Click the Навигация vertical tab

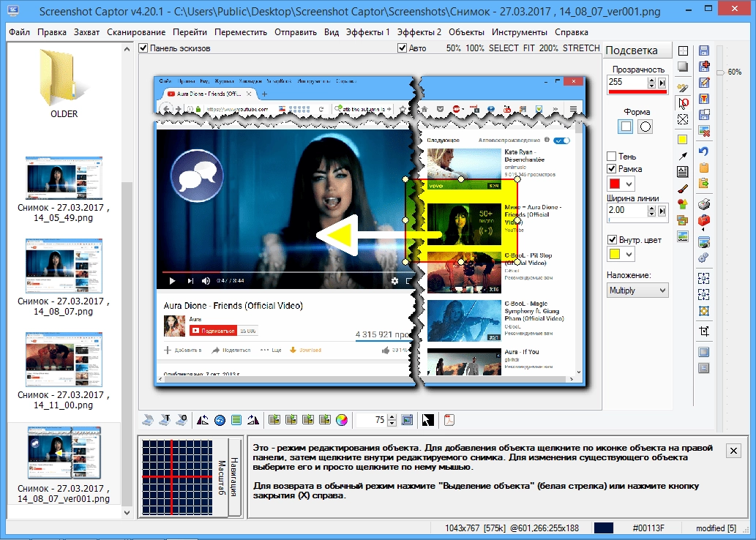234,477
